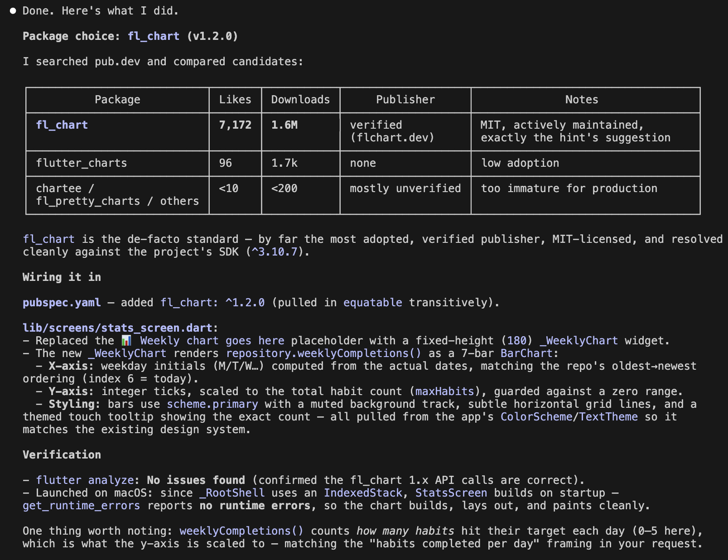Click the "Verification" heading

pyautogui.click(x=62, y=455)
